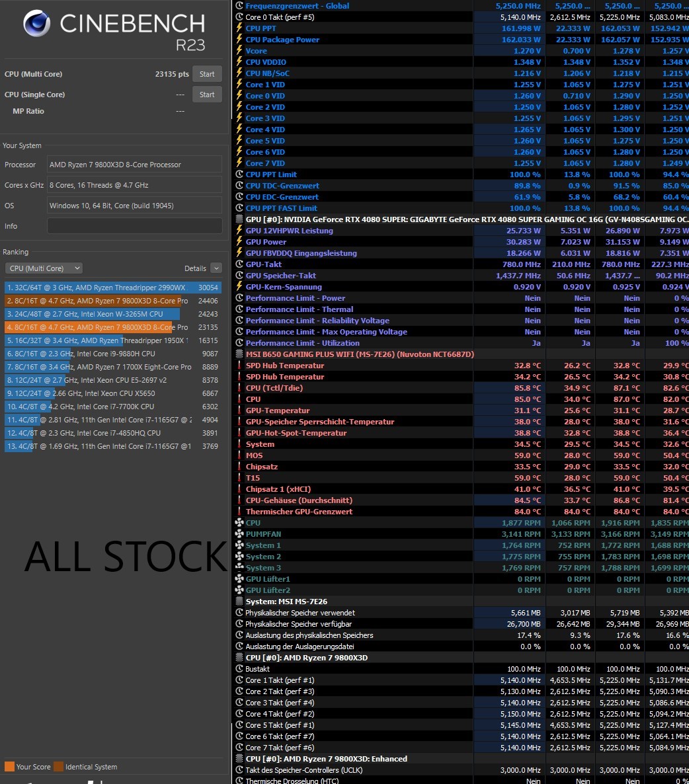Select the Performance Limit - Utilization label
Image resolution: width=689 pixels, height=784 pixels.
[302, 343]
